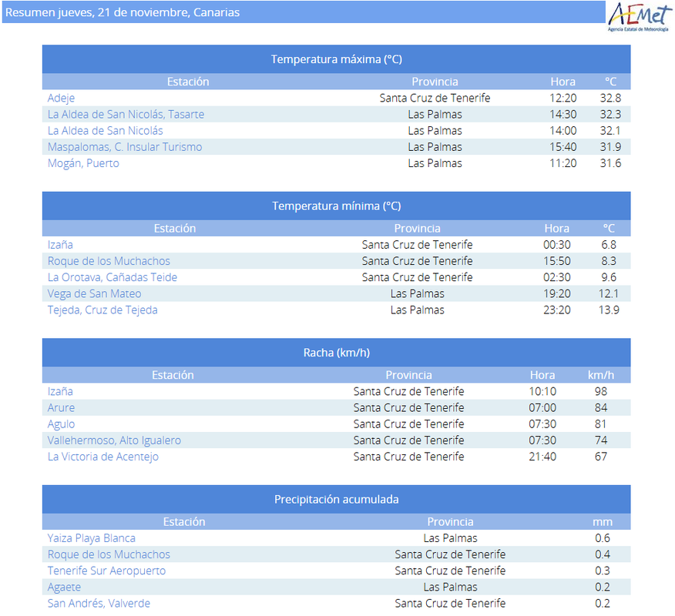Click Santa Cruz de Tenerife in Arure row
Viewport: 675px width, 616px height.
pos(408,408)
